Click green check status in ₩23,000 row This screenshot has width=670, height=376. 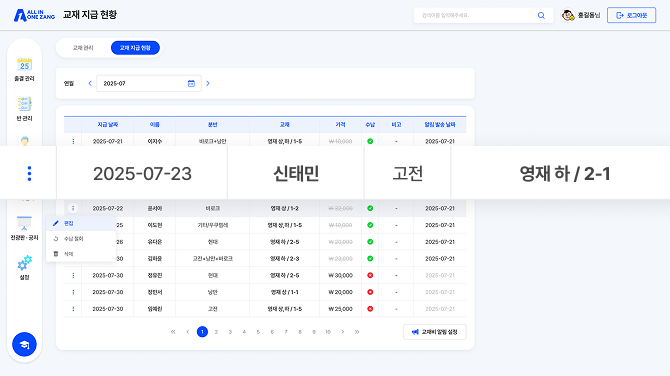[x=370, y=258]
